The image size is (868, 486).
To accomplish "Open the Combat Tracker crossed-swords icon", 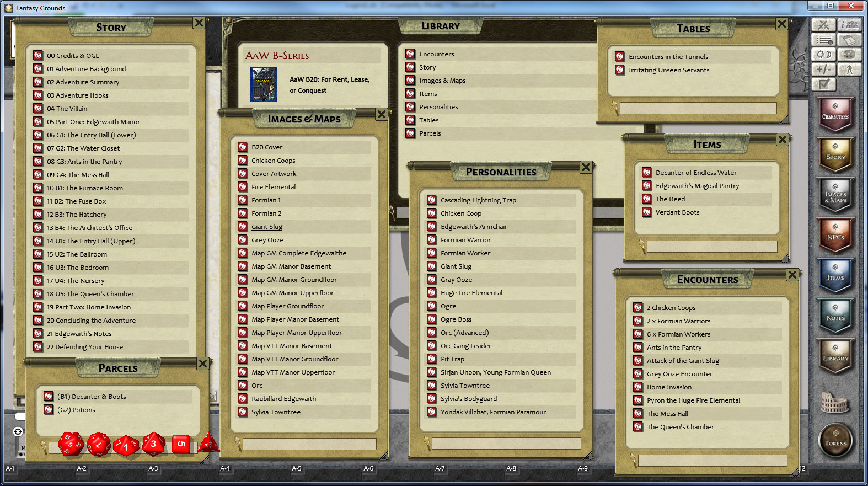I will pos(823,25).
